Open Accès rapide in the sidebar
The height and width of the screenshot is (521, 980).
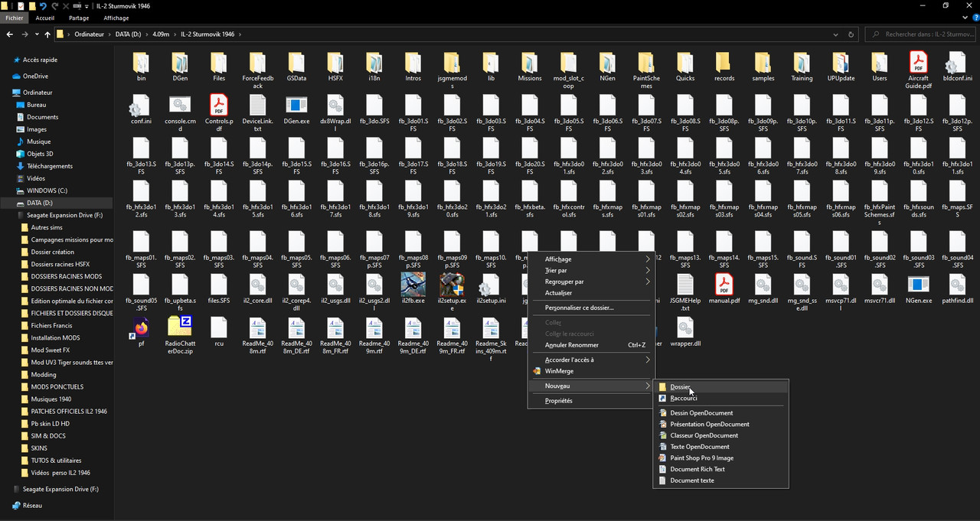(40, 60)
